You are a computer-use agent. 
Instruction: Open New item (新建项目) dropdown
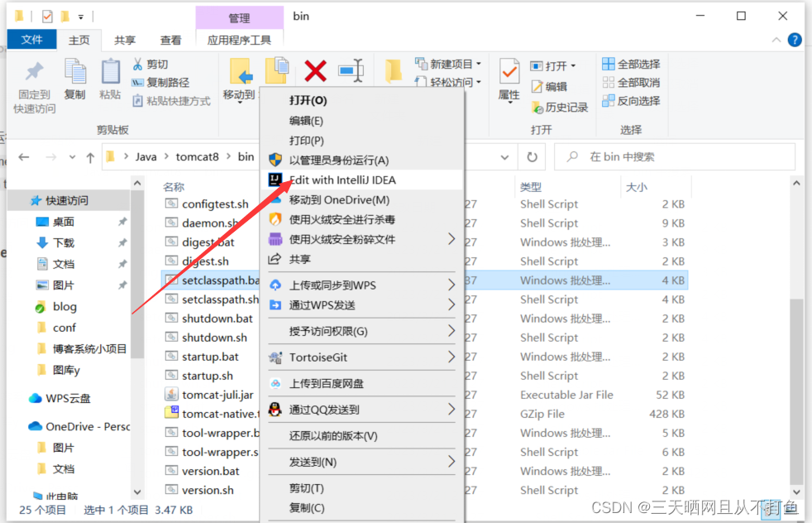448,64
